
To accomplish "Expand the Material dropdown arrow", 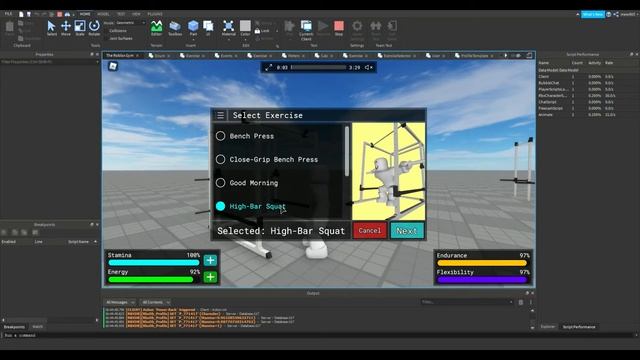I will coord(229,40).
